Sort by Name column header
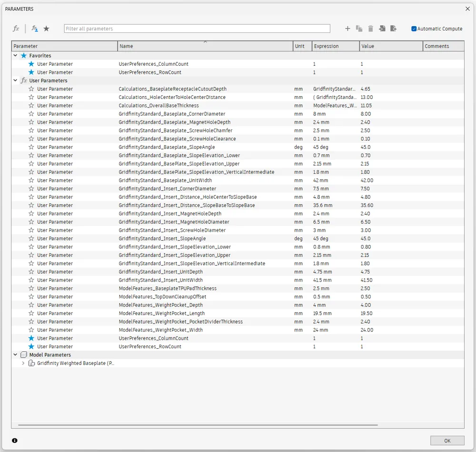 click(x=205, y=46)
